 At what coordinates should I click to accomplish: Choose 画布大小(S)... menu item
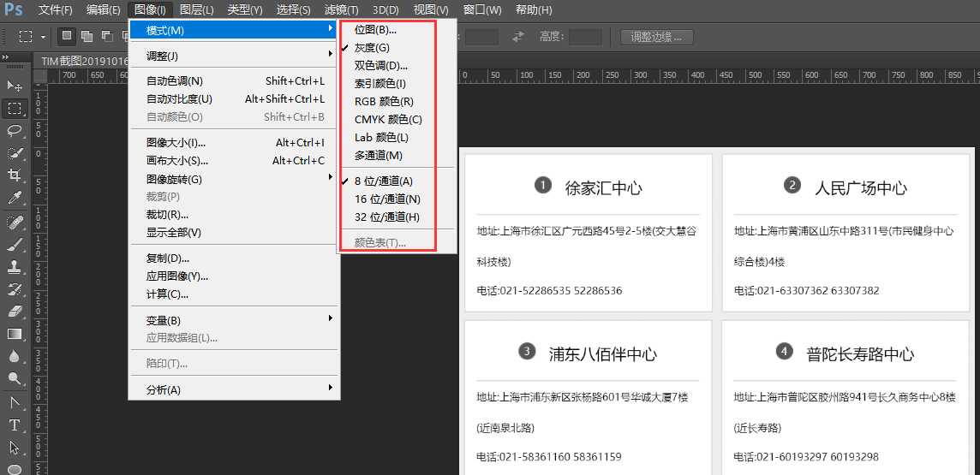click(x=234, y=160)
